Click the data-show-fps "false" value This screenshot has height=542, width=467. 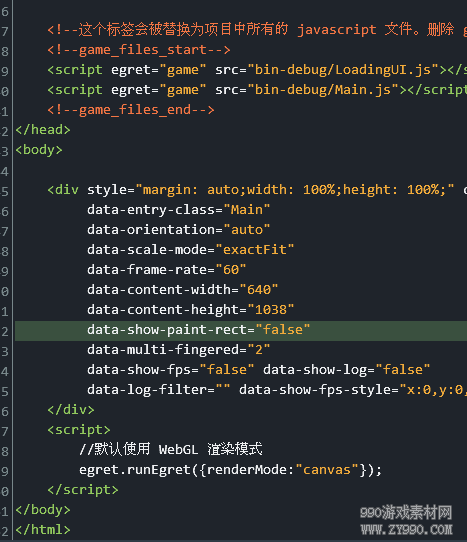click(x=227, y=370)
